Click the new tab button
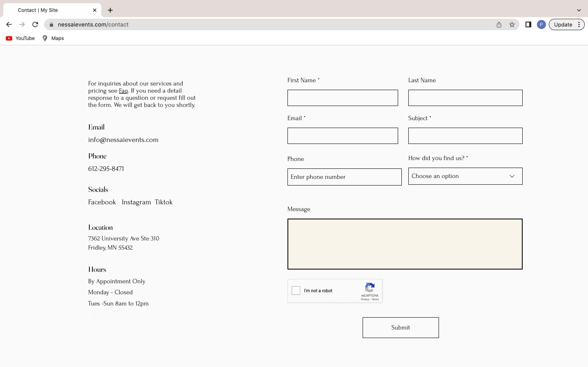Viewport: 588px width, 367px height. coord(110,10)
